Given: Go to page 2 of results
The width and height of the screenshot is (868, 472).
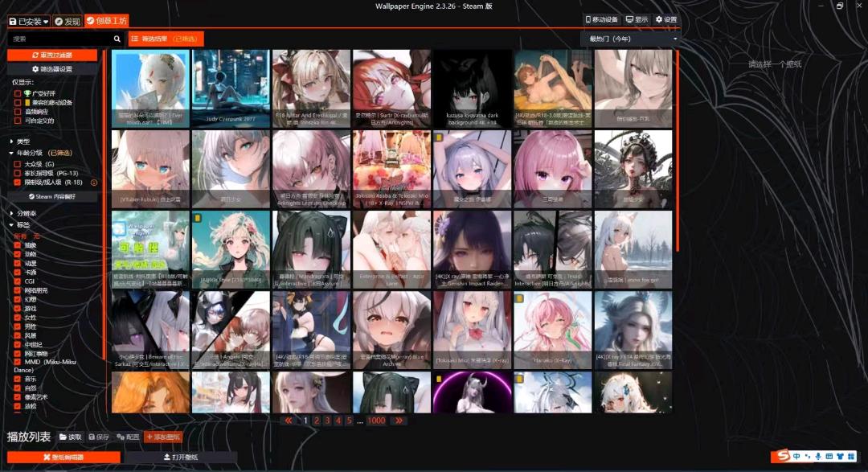Looking at the screenshot, I should click(x=317, y=421).
